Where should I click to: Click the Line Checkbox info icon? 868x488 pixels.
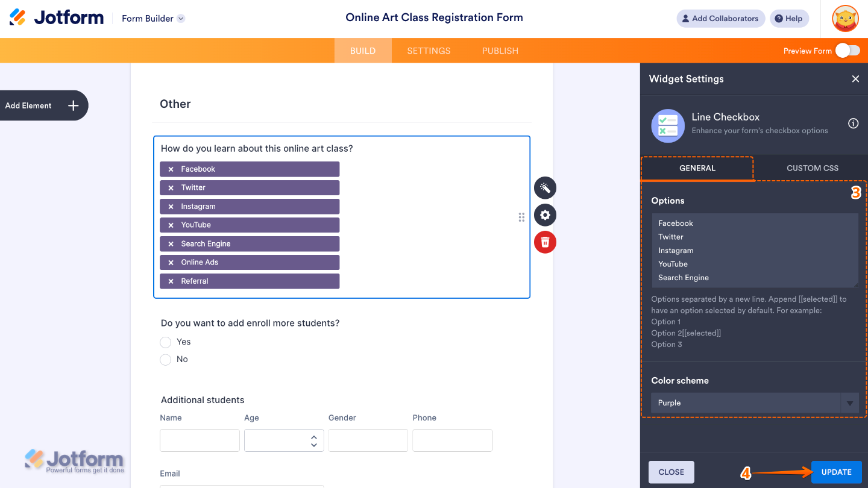(x=853, y=124)
